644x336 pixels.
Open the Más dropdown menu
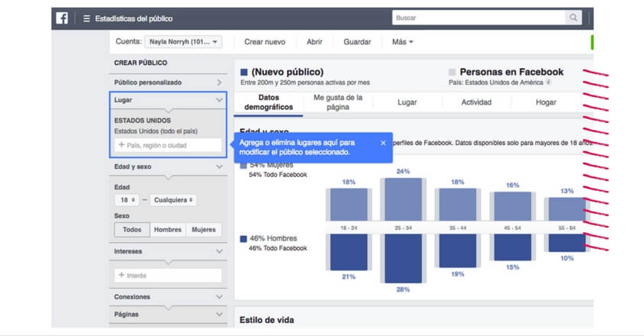403,42
